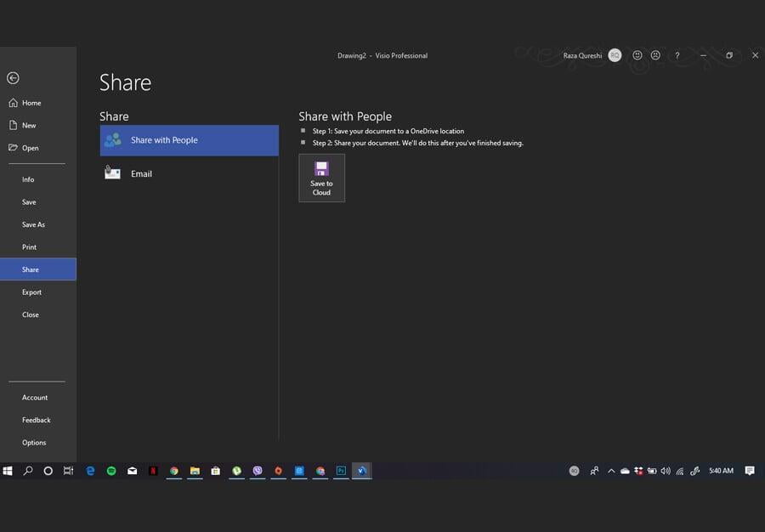Viewport: 765px width, 532px height.
Task: Open the Action Center notifications
Action: (x=750, y=471)
